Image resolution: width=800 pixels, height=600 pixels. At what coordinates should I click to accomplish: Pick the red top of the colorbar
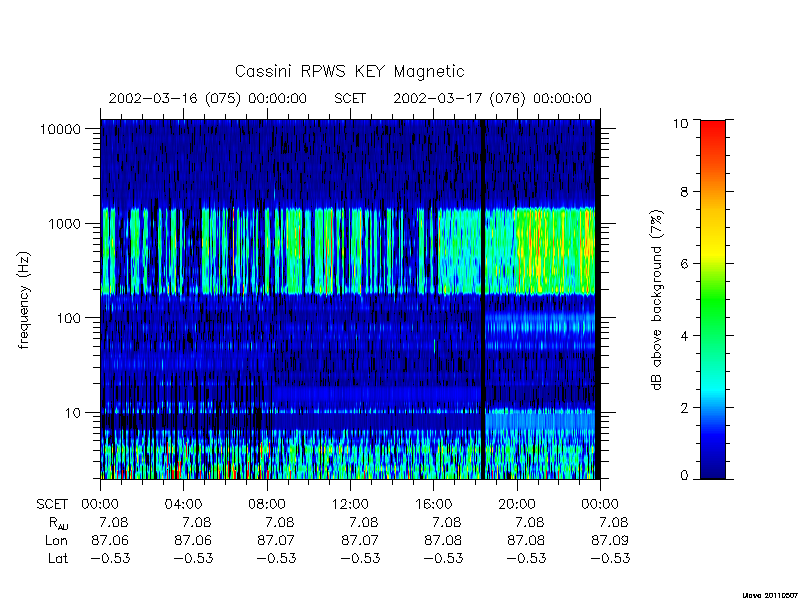point(713,130)
